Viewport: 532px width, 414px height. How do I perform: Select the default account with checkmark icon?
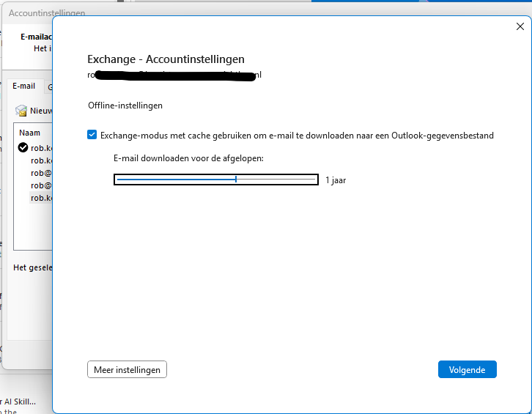click(x=23, y=147)
